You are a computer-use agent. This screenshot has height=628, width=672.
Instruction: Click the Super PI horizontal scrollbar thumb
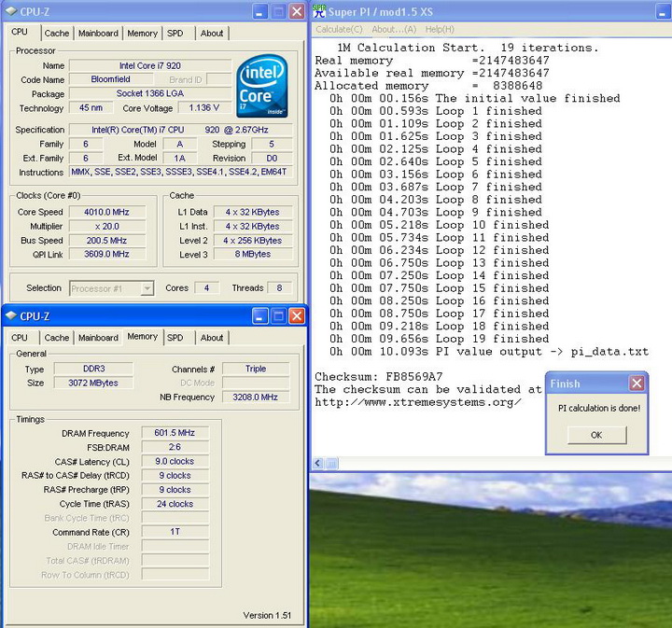[332, 463]
